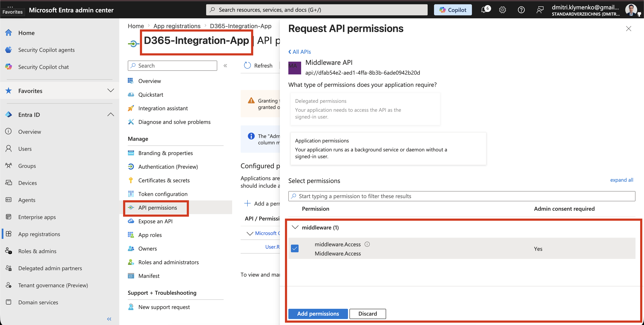Focus the app menu Search box
This screenshot has height=325, width=644.
point(172,66)
